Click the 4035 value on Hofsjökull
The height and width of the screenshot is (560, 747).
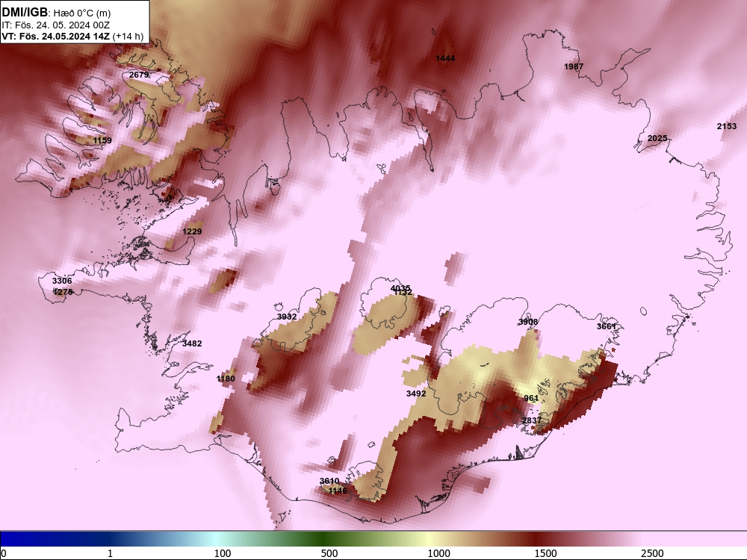coord(400,288)
